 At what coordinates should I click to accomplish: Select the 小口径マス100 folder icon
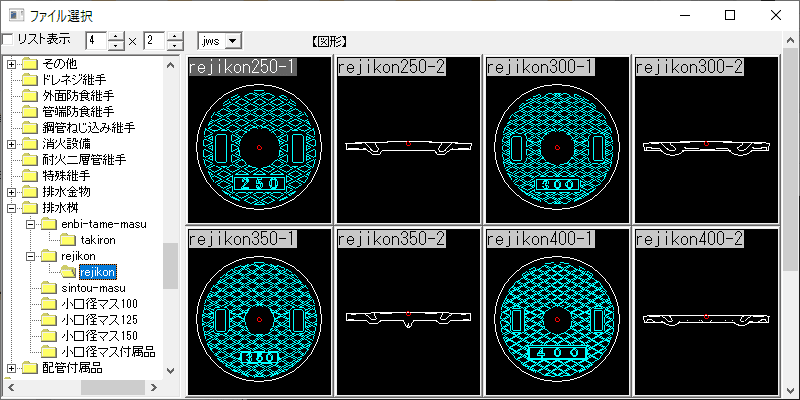click(x=49, y=304)
